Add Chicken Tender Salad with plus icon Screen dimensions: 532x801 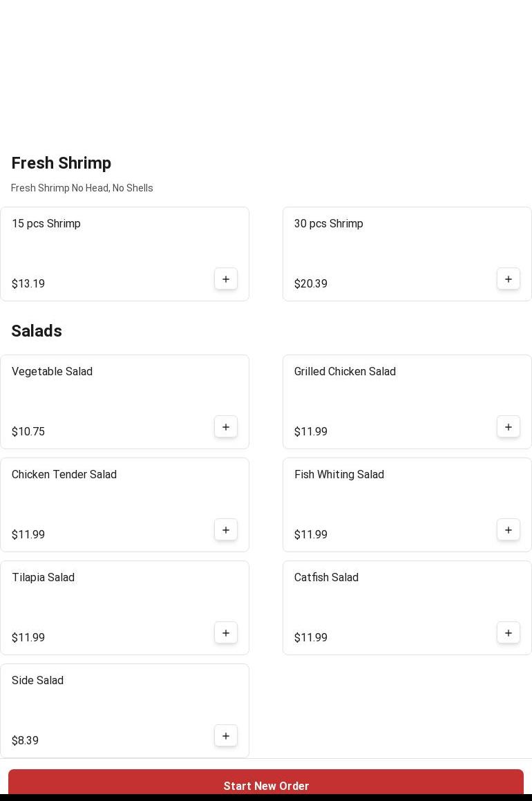pyautogui.click(x=226, y=530)
